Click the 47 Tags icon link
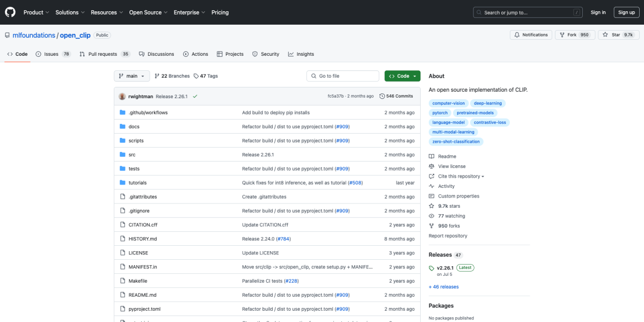Viewport: 644px width, 322px height. 196,76
